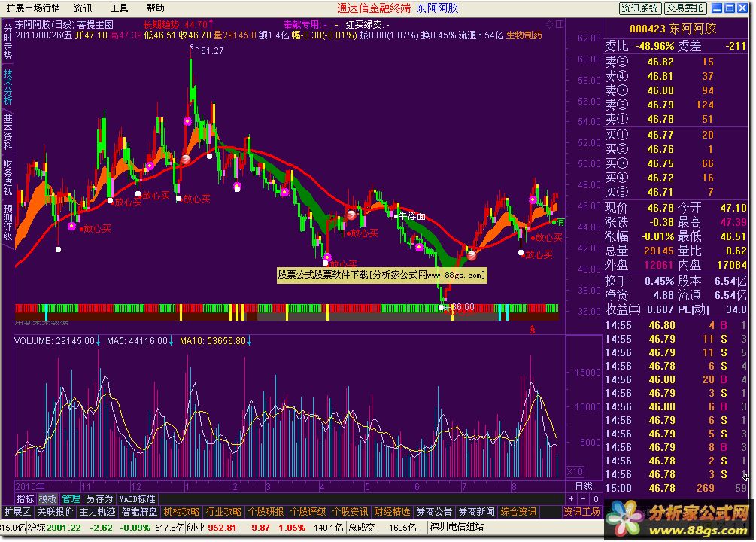The image size is (756, 542).
Task: Click the minus zoom-out button
Action: click(584, 499)
